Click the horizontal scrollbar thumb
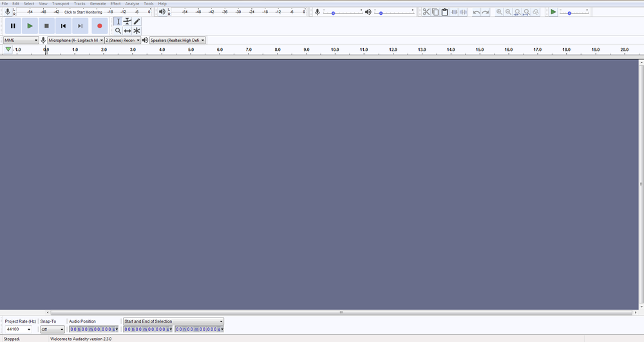The height and width of the screenshot is (342, 644). (x=341, y=312)
